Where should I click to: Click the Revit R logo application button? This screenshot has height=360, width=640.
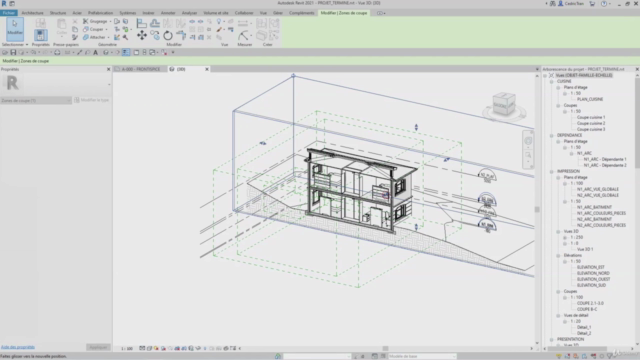pyautogui.click(x=4, y=3)
